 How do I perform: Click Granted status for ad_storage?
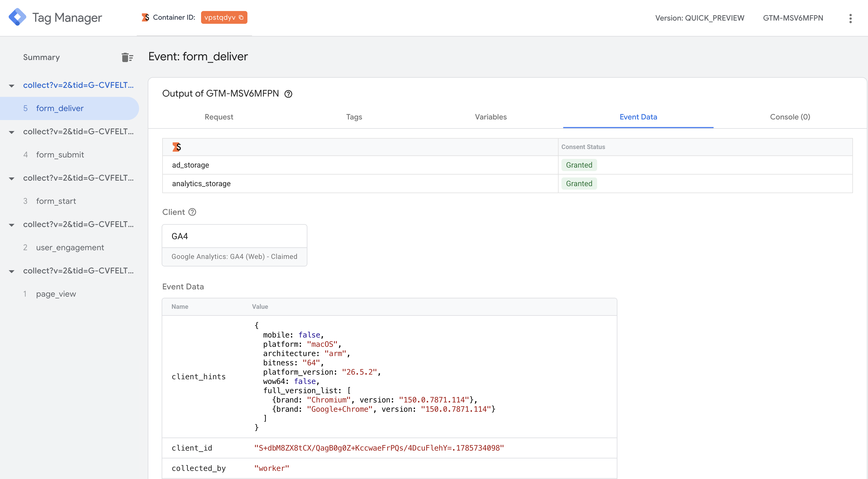point(579,165)
